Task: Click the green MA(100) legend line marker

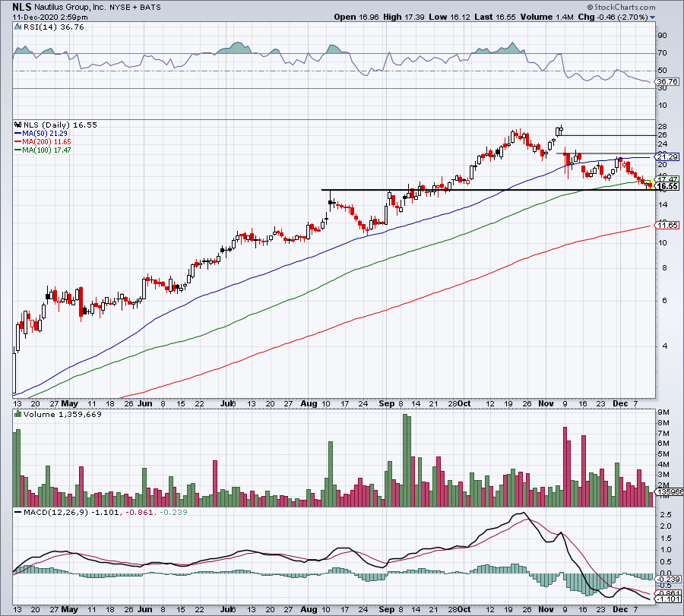Action: (18, 150)
